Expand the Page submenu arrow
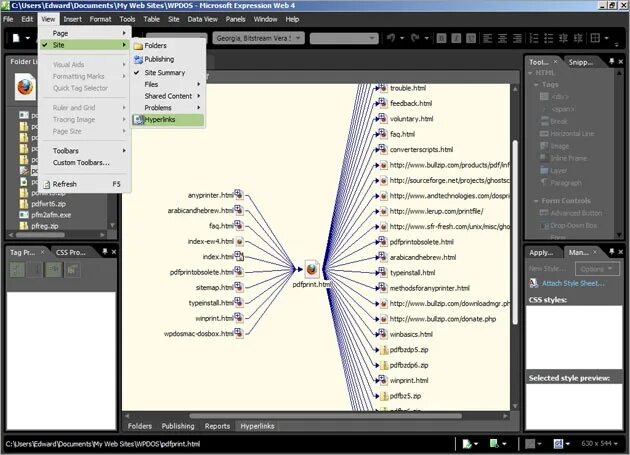630x455 pixels. click(x=124, y=33)
